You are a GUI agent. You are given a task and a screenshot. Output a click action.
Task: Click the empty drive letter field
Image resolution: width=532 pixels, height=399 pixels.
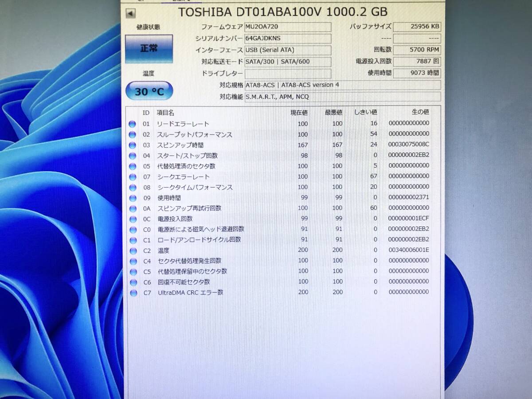tap(288, 73)
